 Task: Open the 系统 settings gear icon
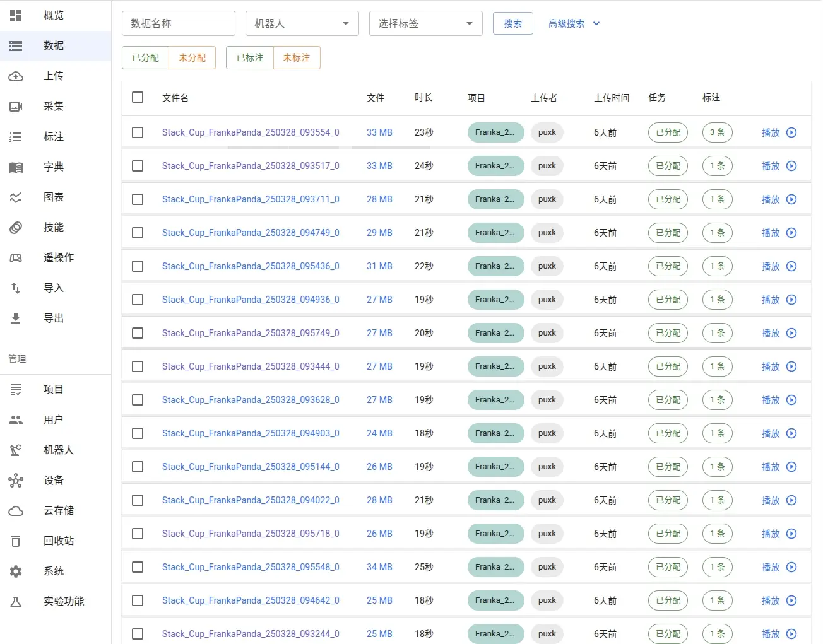[x=16, y=571]
